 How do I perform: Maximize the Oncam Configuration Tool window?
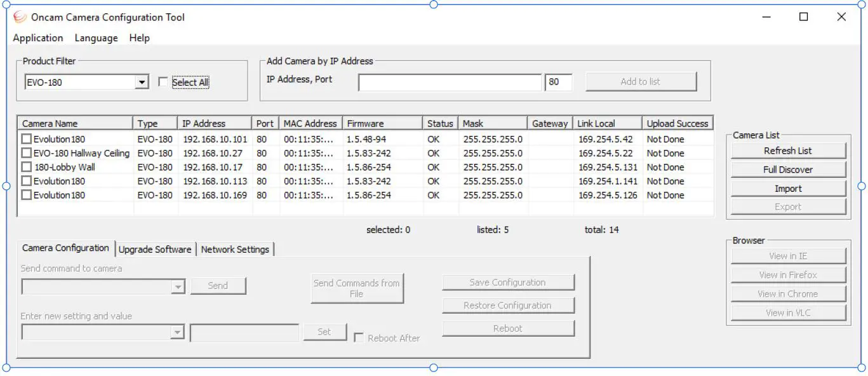click(x=803, y=17)
